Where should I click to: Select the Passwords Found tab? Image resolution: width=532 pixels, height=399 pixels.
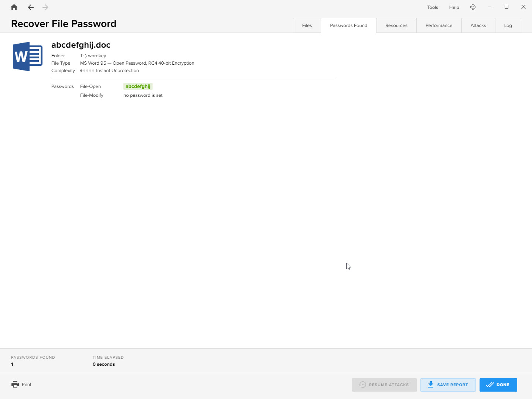point(348,25)
